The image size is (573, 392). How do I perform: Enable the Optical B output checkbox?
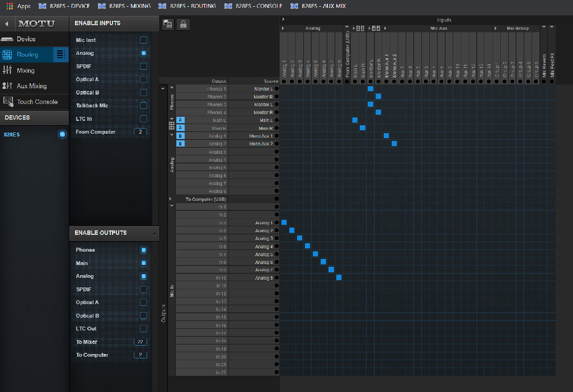[x=144, y=315]
